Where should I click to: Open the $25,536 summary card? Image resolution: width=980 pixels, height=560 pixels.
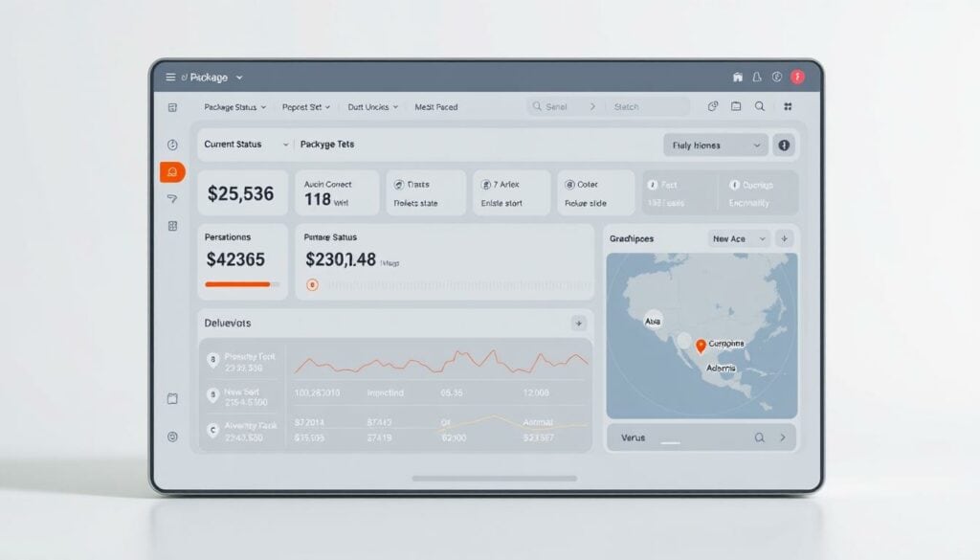tap(243, 193)
